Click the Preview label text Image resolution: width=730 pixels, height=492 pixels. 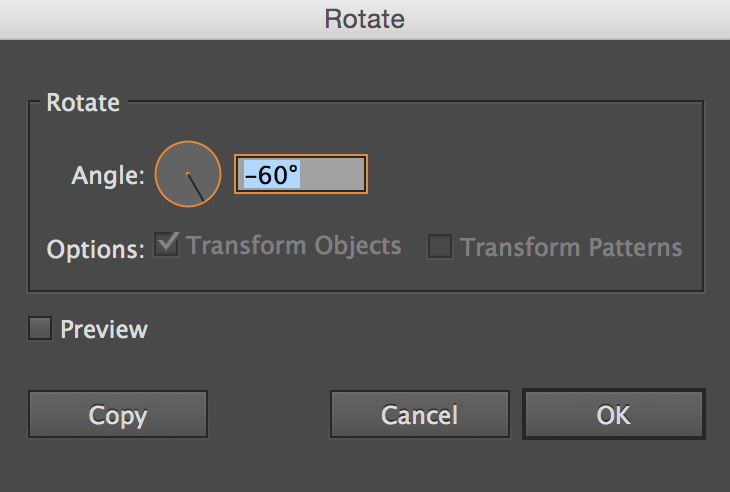(104, 329)
